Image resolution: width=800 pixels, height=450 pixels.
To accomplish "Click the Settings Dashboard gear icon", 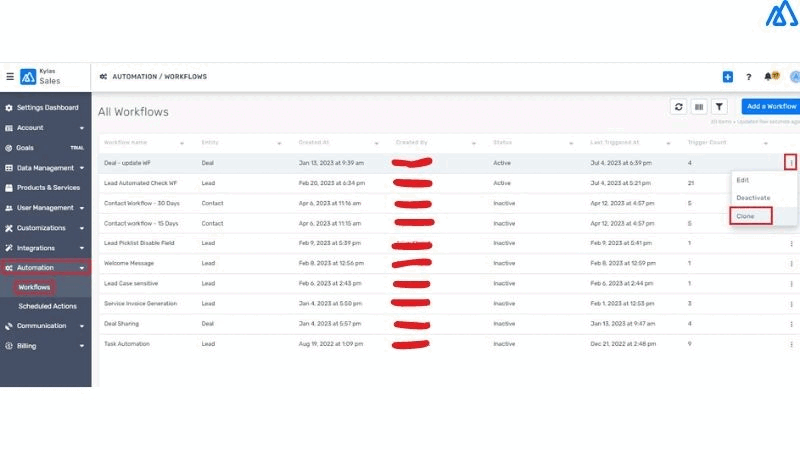I will (x=9, y=108).
